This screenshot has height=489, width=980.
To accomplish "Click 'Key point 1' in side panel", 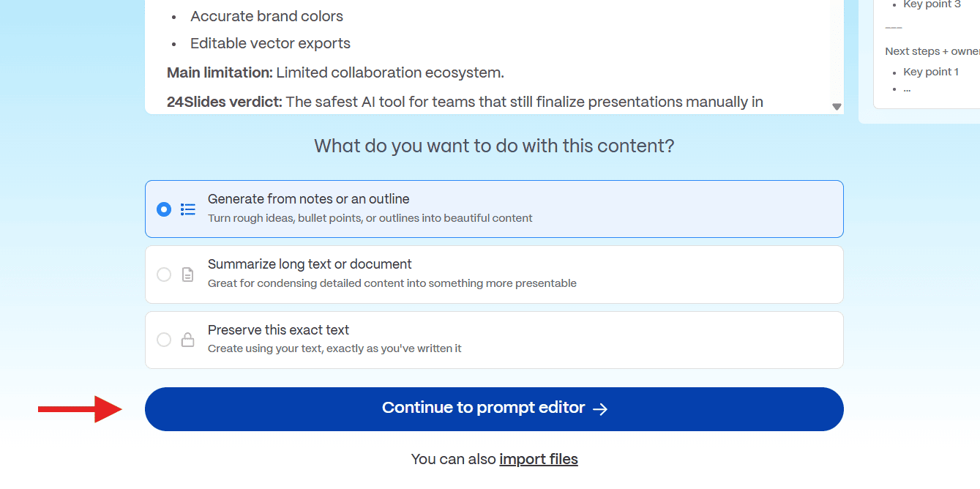I will point(931,72).
